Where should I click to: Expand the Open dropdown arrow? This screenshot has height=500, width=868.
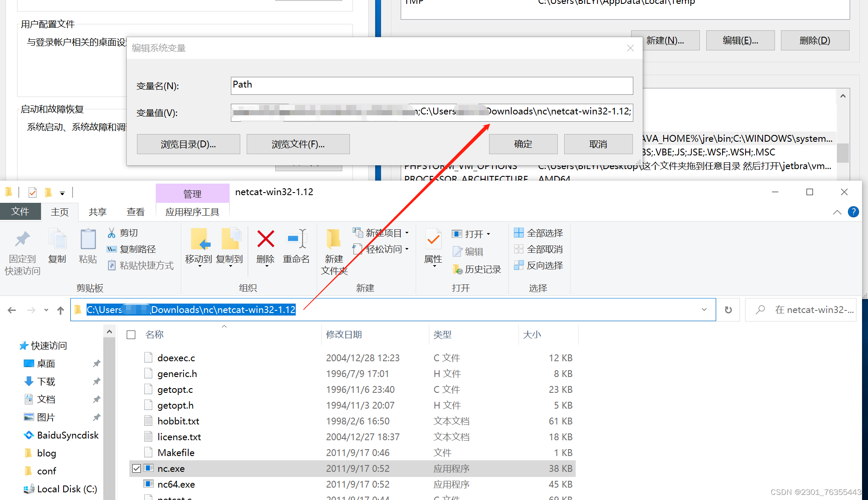489,234
